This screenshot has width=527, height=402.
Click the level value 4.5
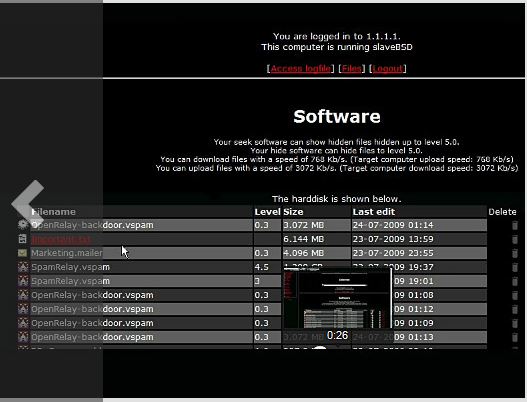261,267
